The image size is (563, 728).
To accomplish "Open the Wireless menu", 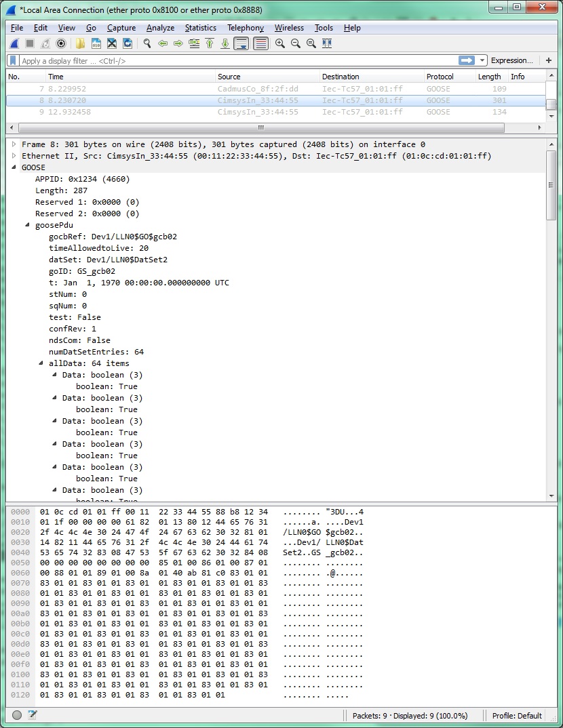I will [x=289, y=28].
